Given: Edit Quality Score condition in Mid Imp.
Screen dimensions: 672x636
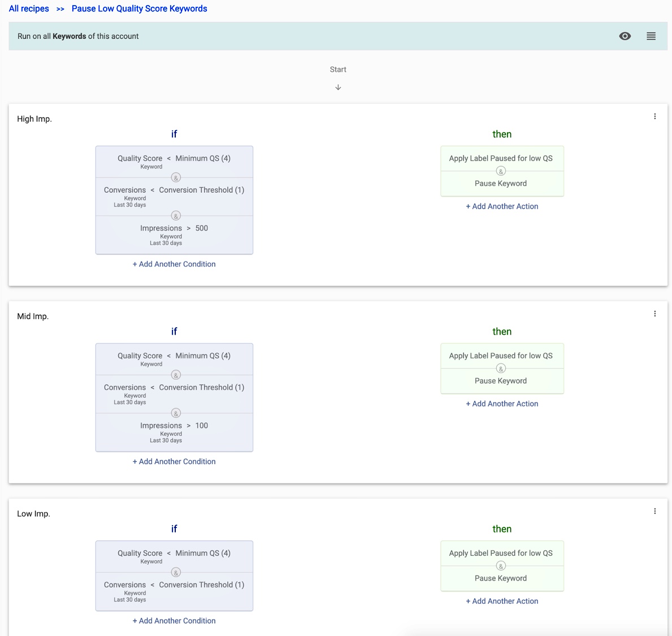Looking at the screenshot, I should [x=174, y=358].
